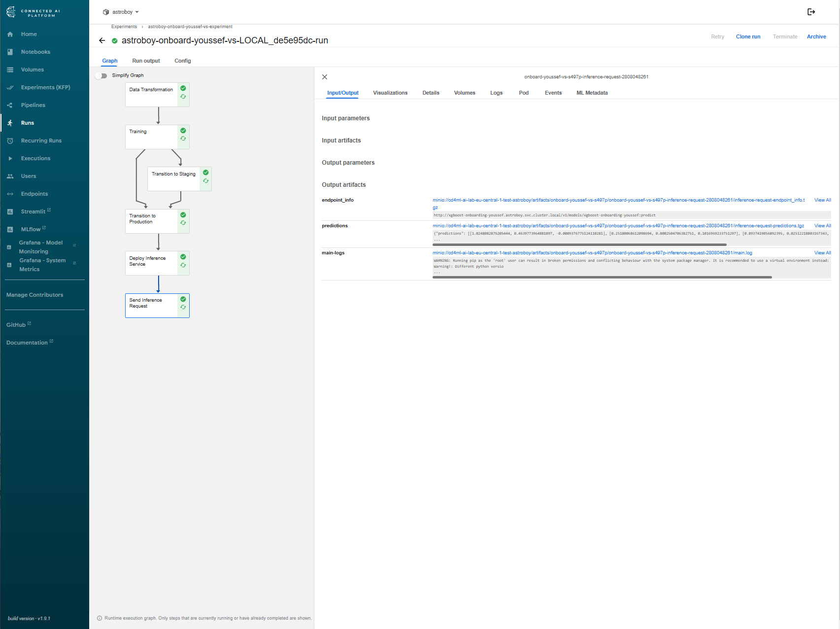This screenshot has height=629, width=840.
Task: Click the Output artifacts heading
Action: 344,185
